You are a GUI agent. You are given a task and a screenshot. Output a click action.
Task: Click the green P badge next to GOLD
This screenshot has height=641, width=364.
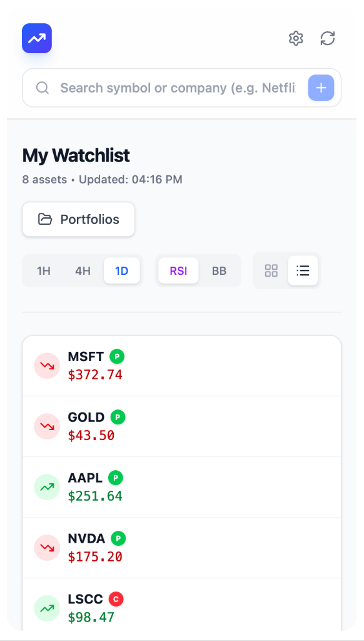[x=118, y=417]
